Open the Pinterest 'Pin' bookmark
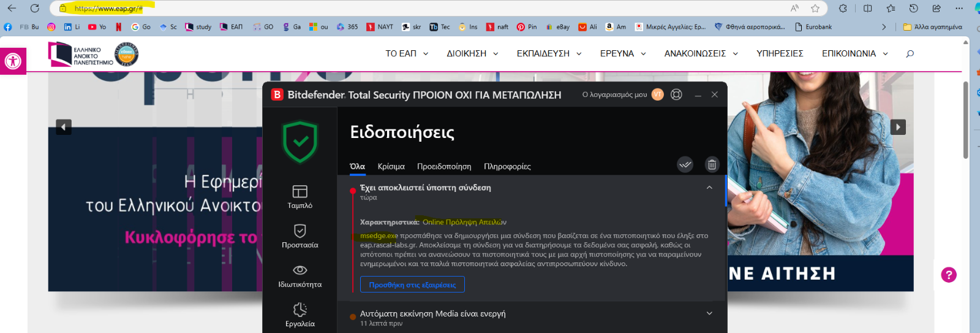The height and width of the screenshot is (333, 980). tap(527, 27)
